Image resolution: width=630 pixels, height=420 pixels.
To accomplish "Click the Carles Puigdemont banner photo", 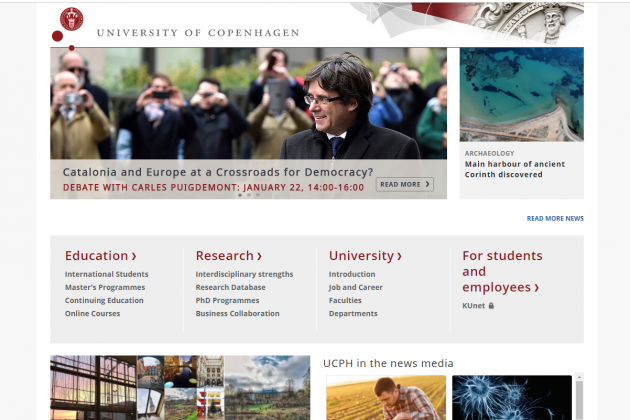I will point(248,104).
